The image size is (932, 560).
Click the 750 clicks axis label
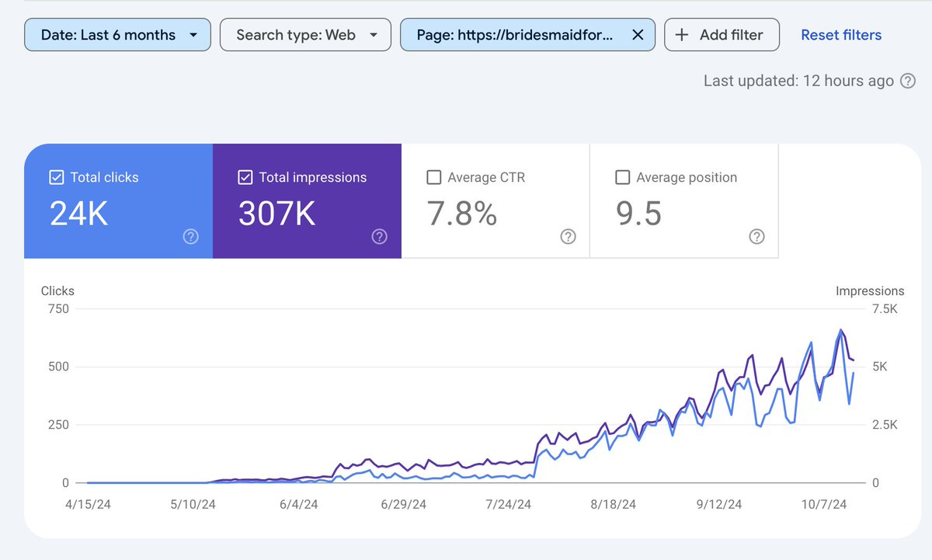(x=58, y=309)
